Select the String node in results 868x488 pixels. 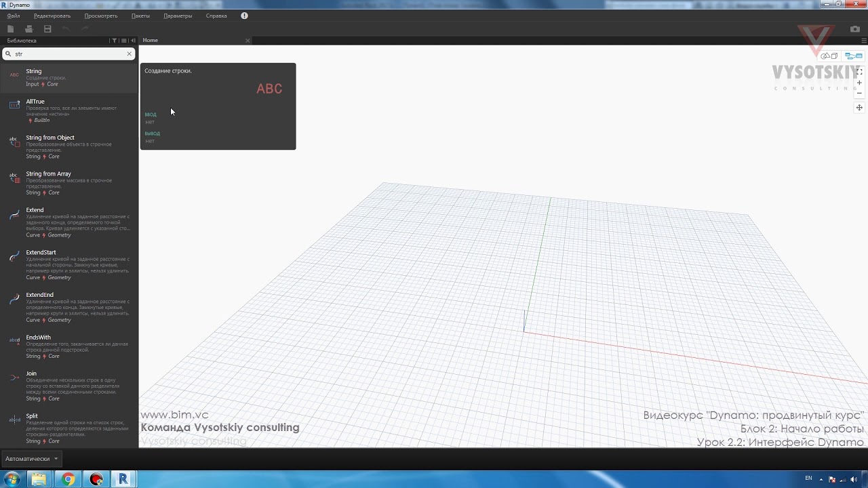69,77
